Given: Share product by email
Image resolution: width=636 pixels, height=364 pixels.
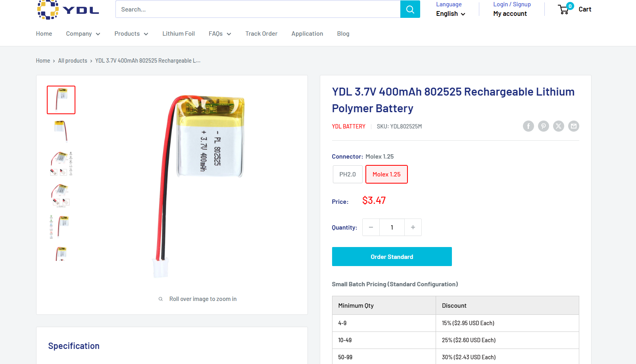Looking at the screenshot, I should [x=574, y=126].
